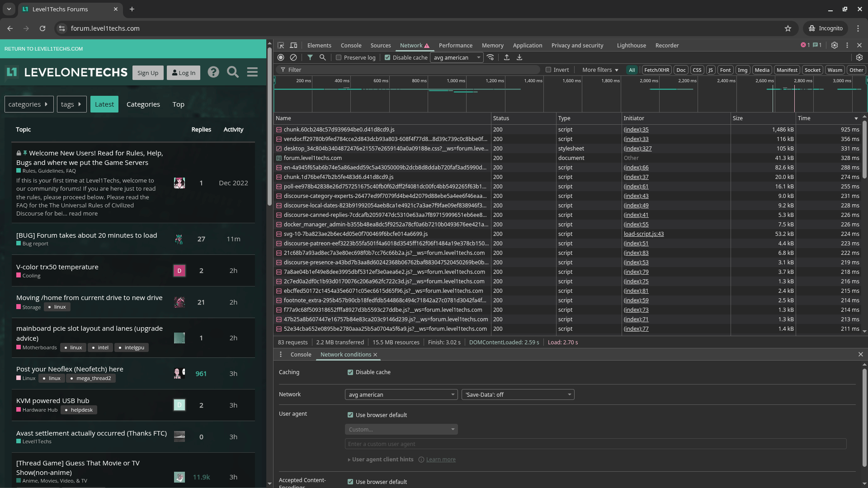
Task: Expand the More filters dropdown
Action: tap(600, 70)
